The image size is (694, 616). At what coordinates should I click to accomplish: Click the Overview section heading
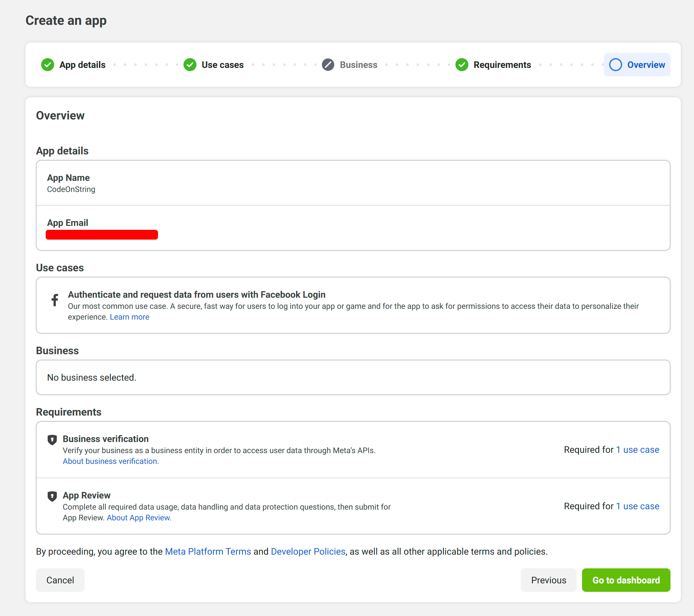coord(60,116)
